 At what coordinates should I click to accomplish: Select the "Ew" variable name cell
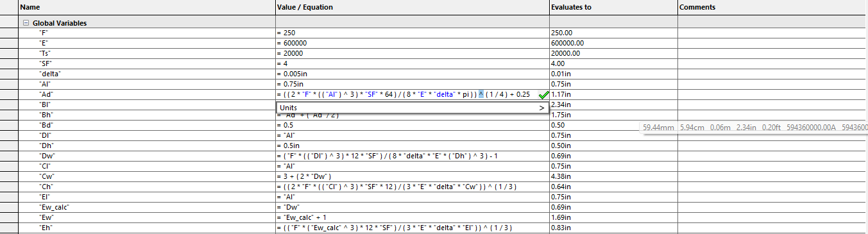[147, 217]
